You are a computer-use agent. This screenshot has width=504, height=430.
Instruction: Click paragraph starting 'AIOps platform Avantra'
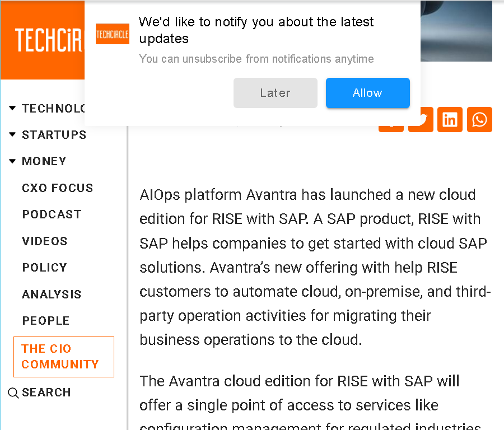click(315, 267)
